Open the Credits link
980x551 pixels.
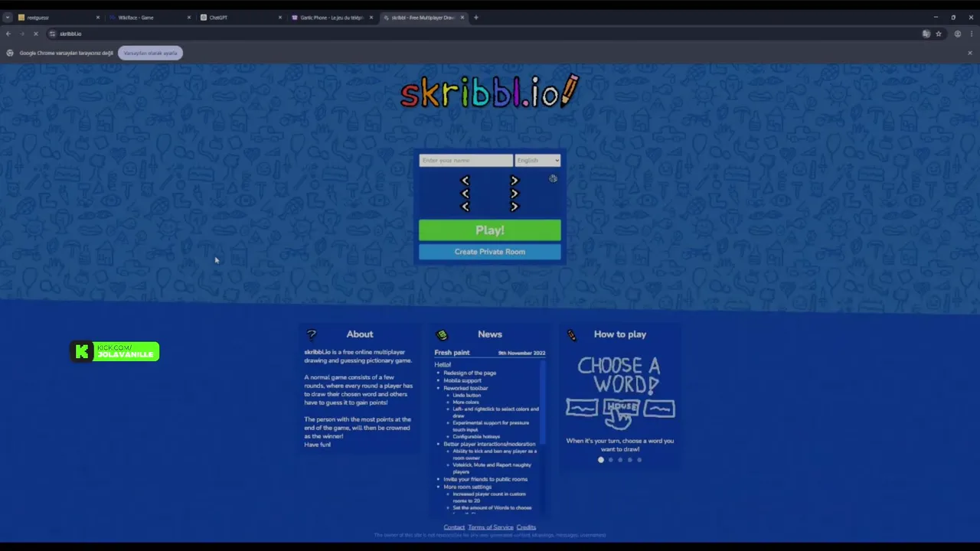click(526, 527)
